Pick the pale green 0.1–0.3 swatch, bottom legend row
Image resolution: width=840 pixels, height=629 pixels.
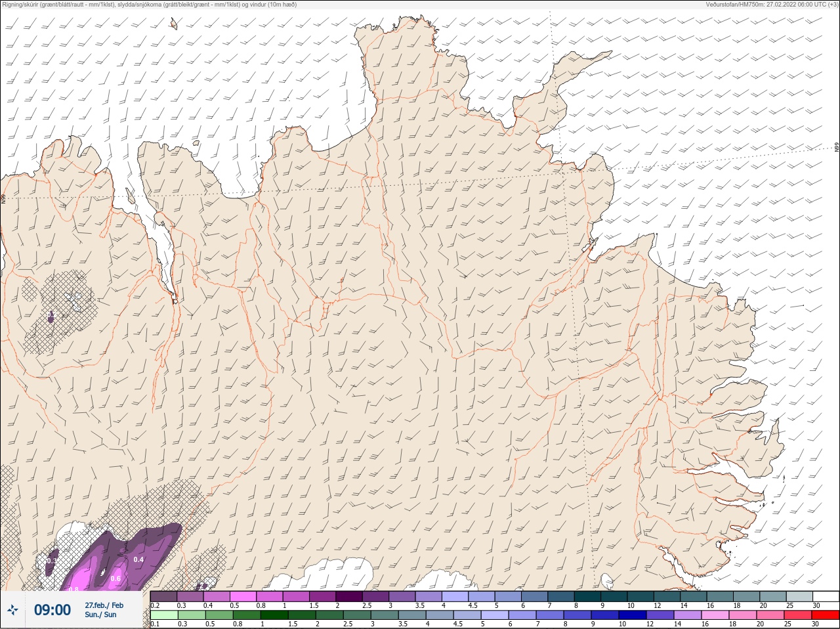(163, 615)
